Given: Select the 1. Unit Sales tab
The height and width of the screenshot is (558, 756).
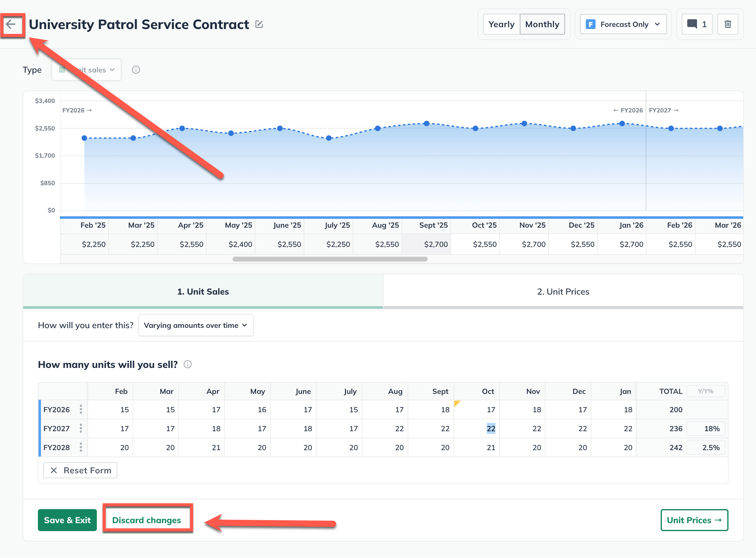Looking at the screenshot, I should 203,292.
